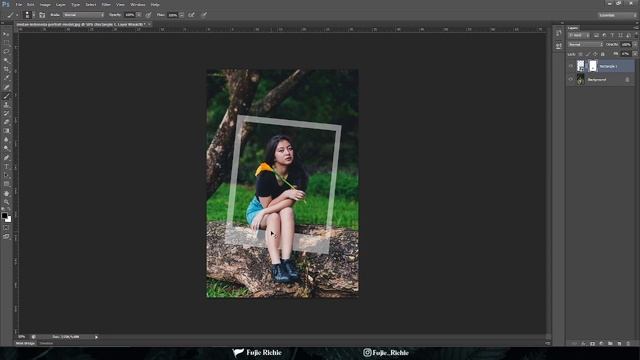Open the layer blend mode dropdown
The image size is (640, 360).
pyautogui.click(x=585, y=44)
